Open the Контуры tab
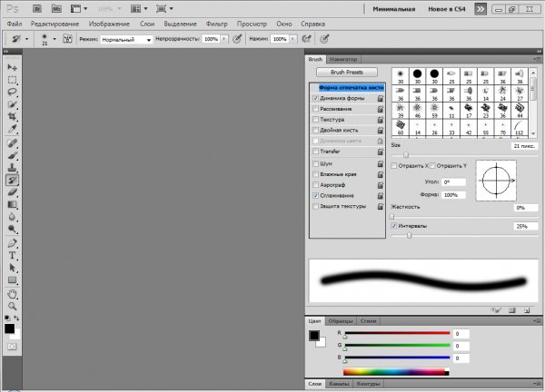Viewport: 545px width, 392px height. 368,384
